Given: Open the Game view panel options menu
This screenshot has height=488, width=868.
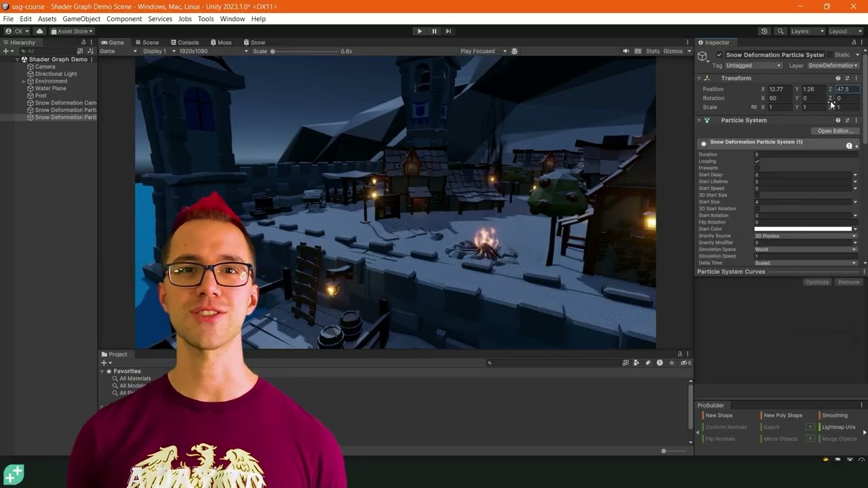Looking at the screenshot, I should coord(688,42).
